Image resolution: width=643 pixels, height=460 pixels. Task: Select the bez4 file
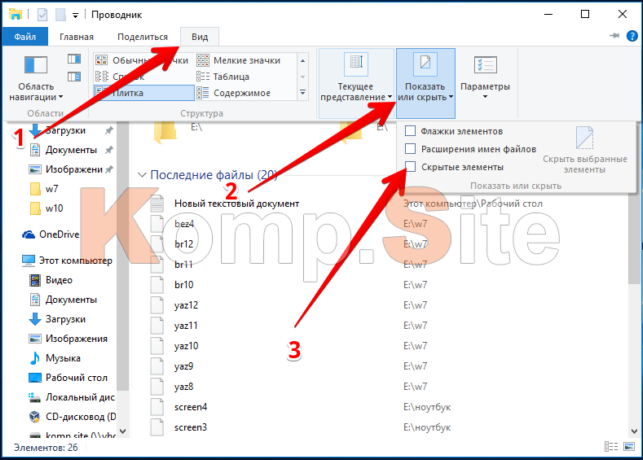[184, 224]
